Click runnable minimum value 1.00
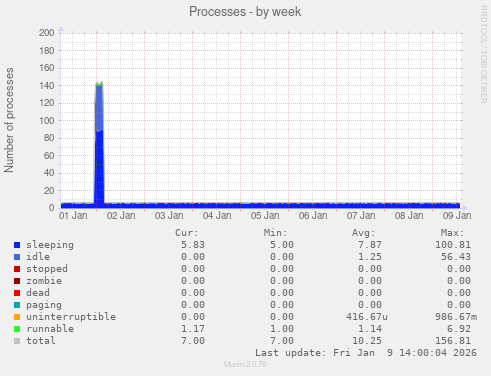Image resolution: width=491 pixels, height=376 pixels. [x=282, y=329]
